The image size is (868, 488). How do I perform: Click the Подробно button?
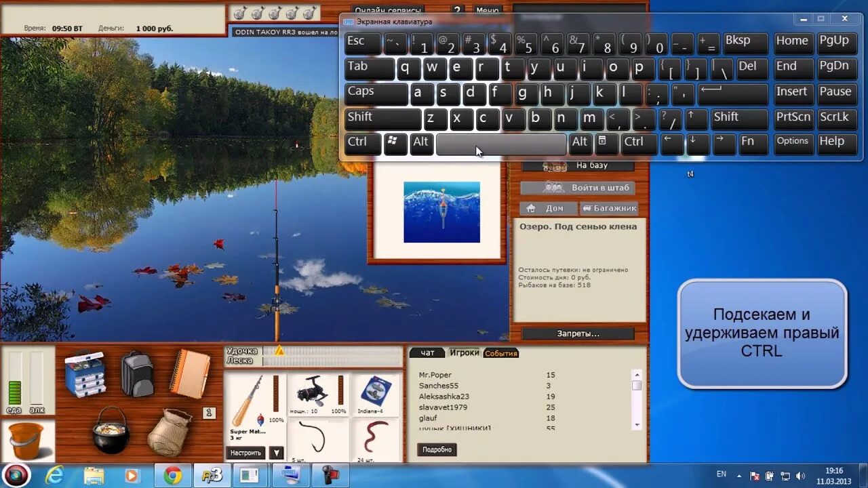[x=437, y=449]
